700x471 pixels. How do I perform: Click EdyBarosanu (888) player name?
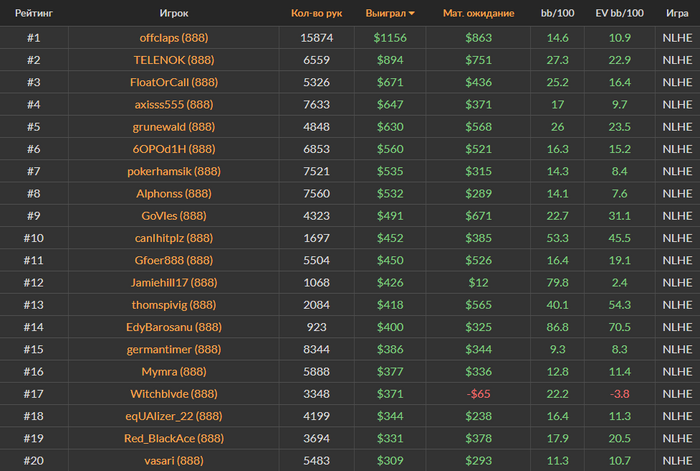174,327
